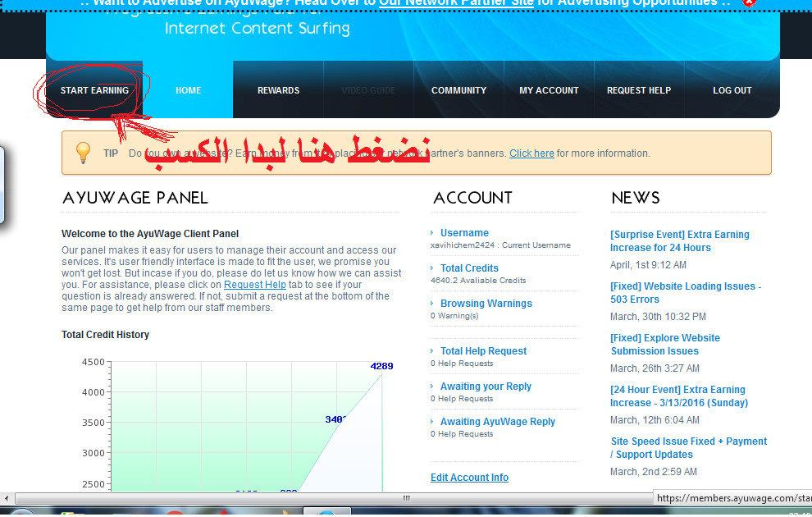Open the VIDEO GUIDE tab
The height and width of the screenshot is (517, 812).
tap(368, 90)
